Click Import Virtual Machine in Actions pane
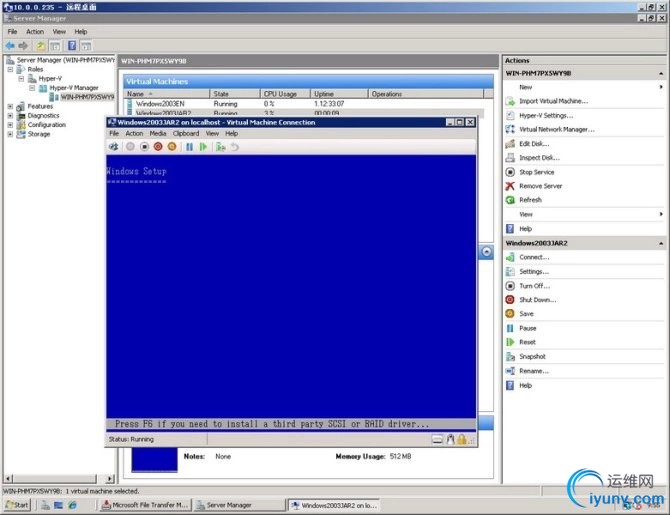This screenshot has height=515, width=670. pos(553,101)
